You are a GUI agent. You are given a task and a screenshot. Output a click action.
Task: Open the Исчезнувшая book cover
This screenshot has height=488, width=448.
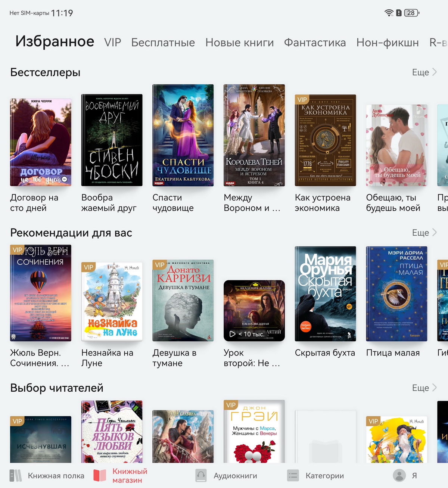pos(41,439)
